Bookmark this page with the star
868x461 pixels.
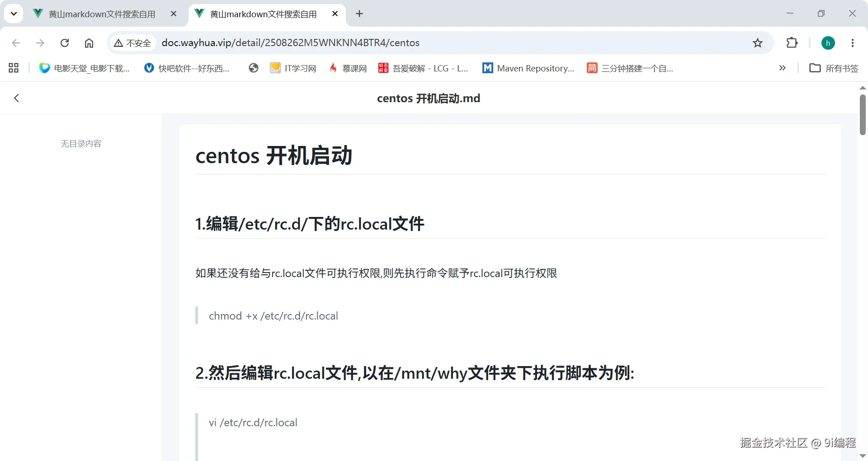pos(758,43)
